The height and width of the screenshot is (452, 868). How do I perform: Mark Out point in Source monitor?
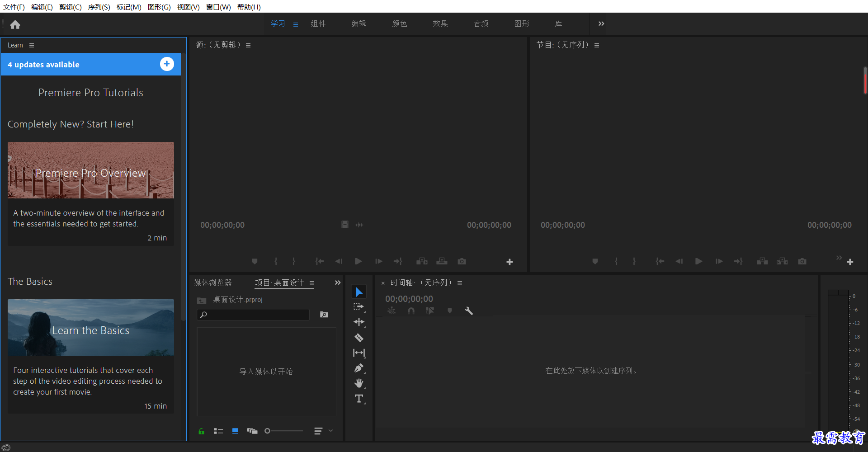point(294,261)
